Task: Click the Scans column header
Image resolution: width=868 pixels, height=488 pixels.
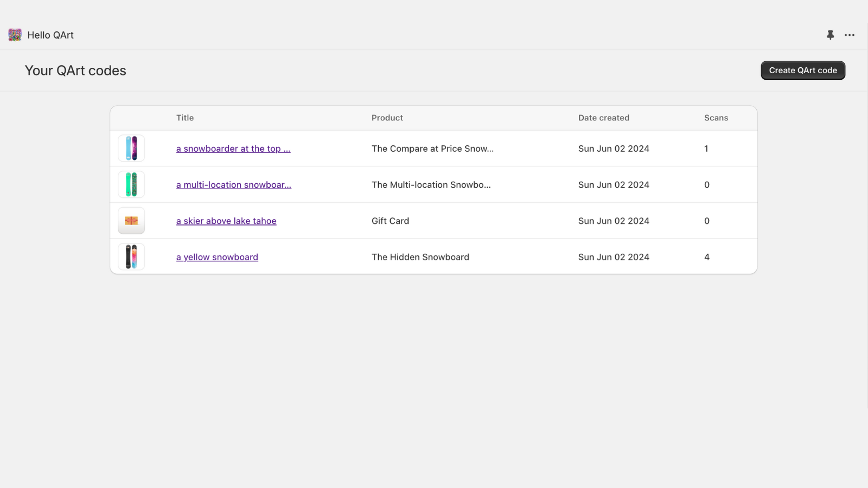Action: (716, 118)
